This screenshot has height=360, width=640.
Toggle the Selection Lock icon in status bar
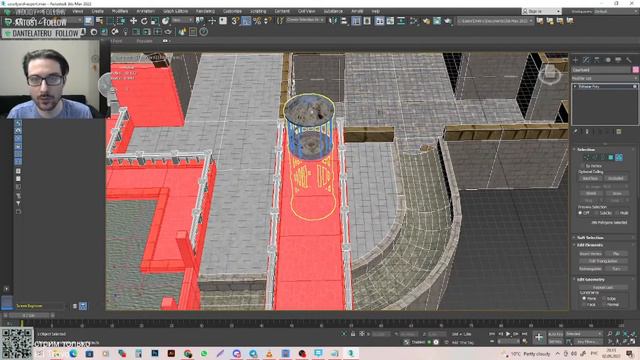tap(353, 334)
